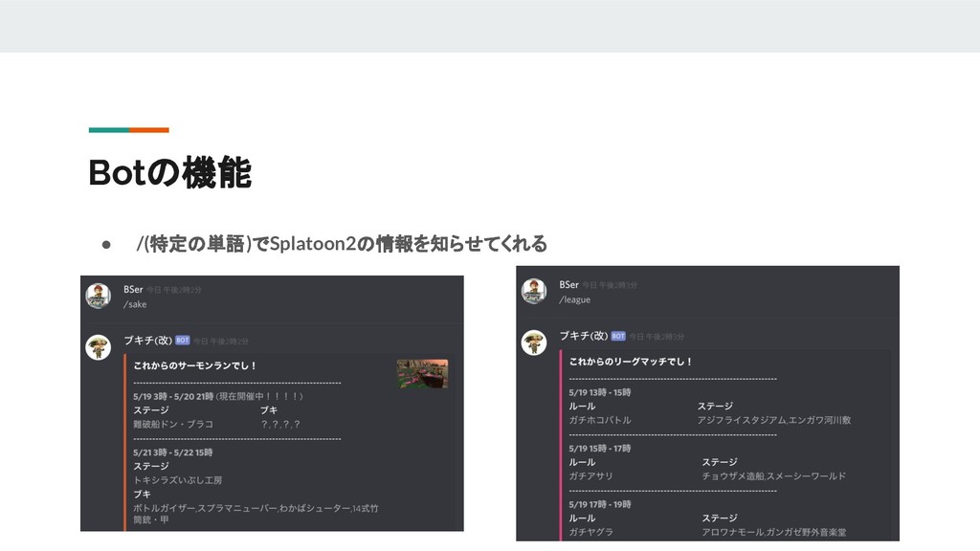
Task: Click the ブキ label above ?,?,?,?
Action: point(269,409)
